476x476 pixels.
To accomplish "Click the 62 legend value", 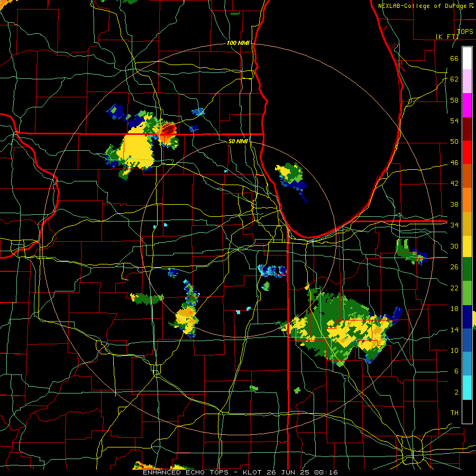I will point(454,79).
